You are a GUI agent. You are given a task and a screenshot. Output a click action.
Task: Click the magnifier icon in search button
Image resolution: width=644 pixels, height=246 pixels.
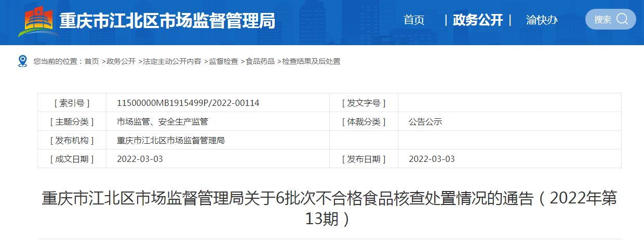tap(622, 19)
